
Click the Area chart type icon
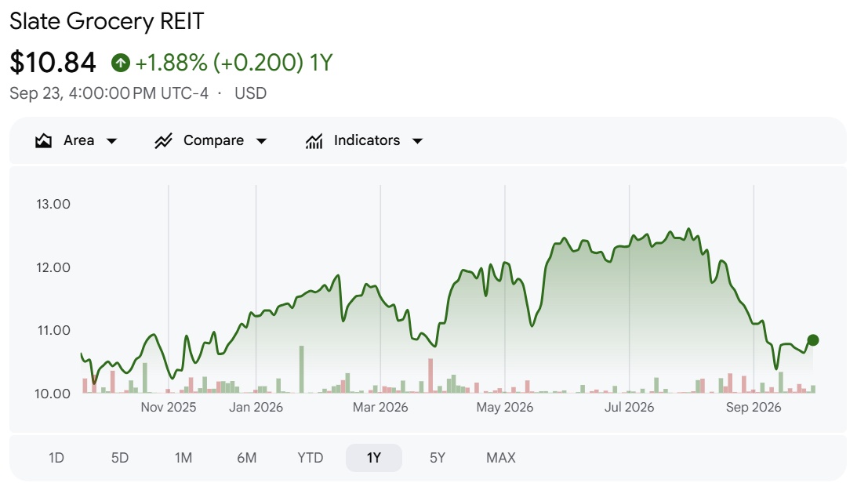pos(43,140)
